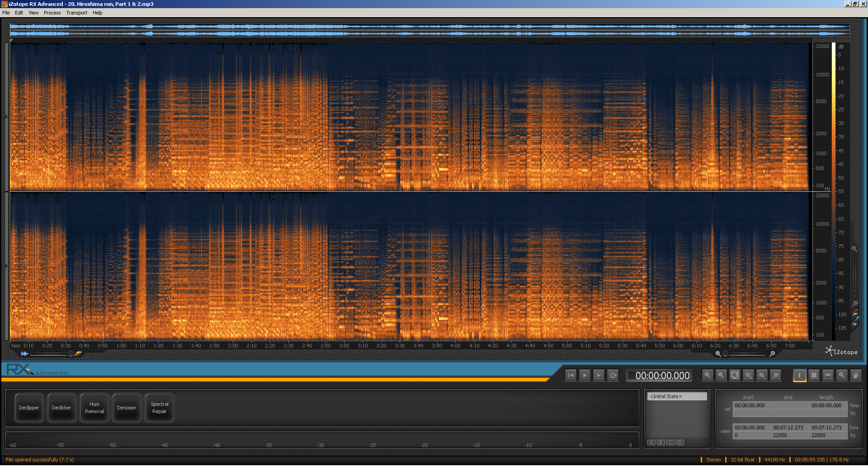Viewport: 868px width, 466px height.
Task: Open the Transport menu
Action: point(76,12)
